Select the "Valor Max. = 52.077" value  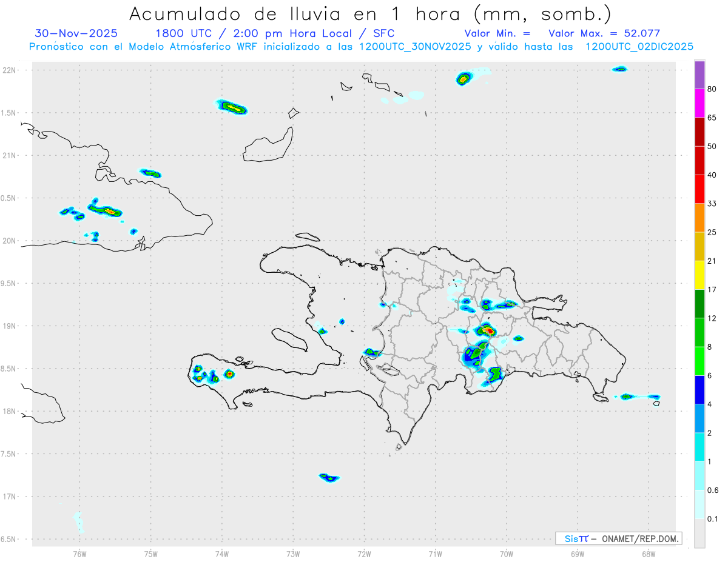pyautogui.click(x=604, y=33)
